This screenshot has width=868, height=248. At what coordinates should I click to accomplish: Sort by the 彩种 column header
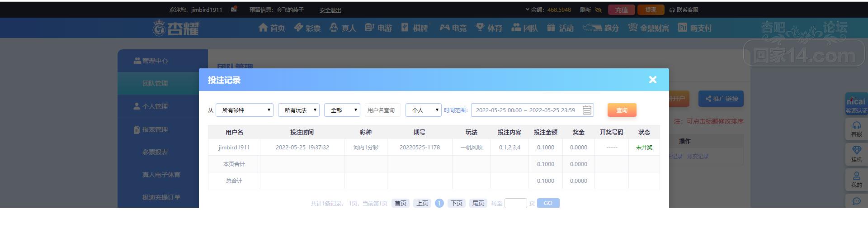click(366, 132)
